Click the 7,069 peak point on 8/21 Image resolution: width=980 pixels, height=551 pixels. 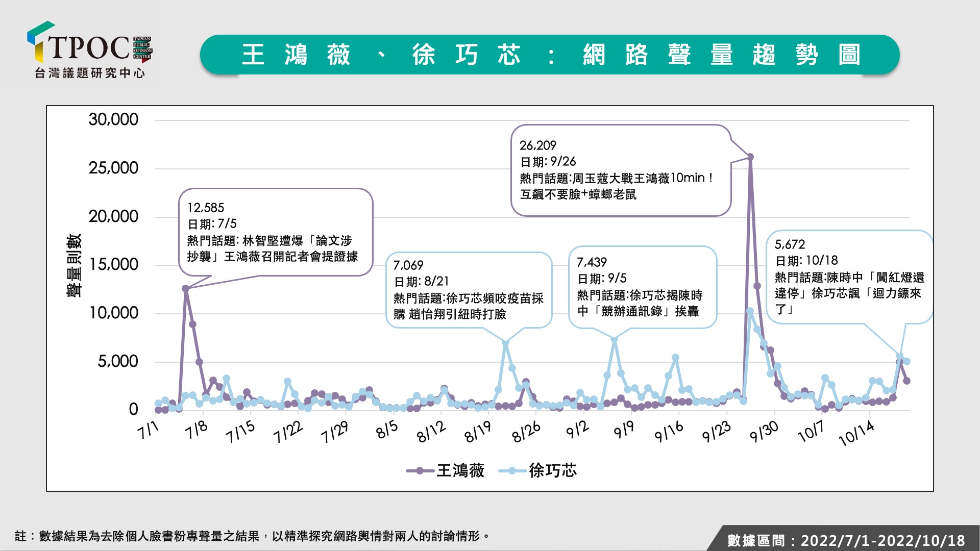click(505, 343)
